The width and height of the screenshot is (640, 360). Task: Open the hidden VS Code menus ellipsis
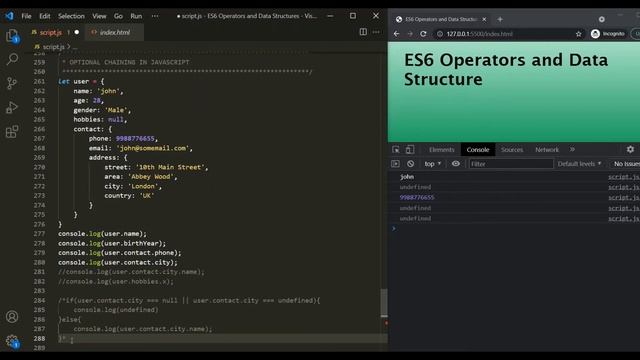155,16
